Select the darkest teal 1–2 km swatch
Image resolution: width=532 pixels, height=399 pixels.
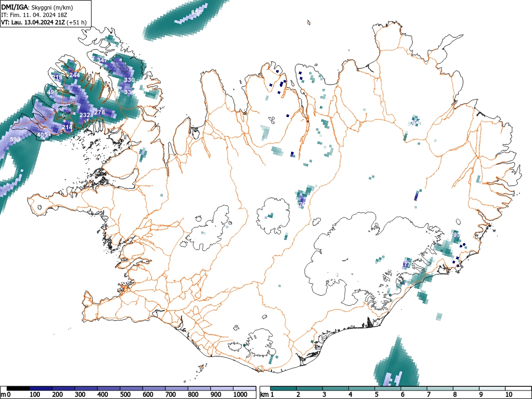pyautogui.click(x=284, y=388)
